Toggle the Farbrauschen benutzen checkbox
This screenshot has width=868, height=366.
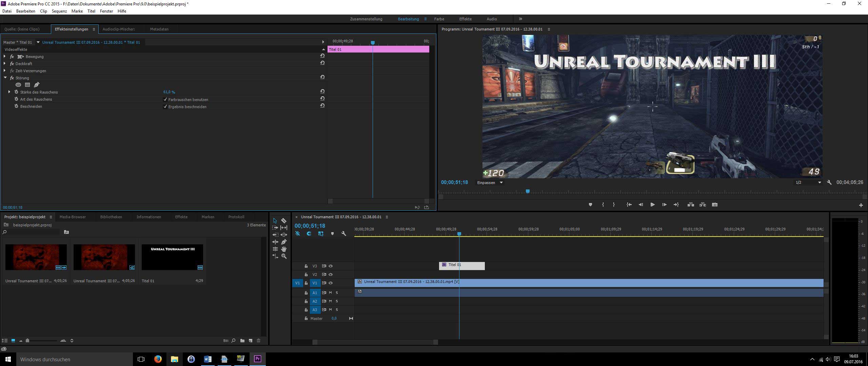(x=165, y=99)
